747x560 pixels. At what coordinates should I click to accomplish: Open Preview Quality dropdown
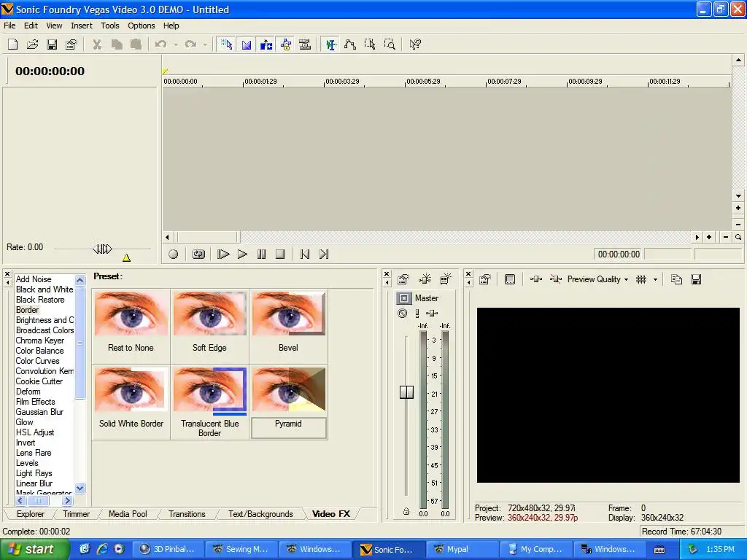pos(598,279)
